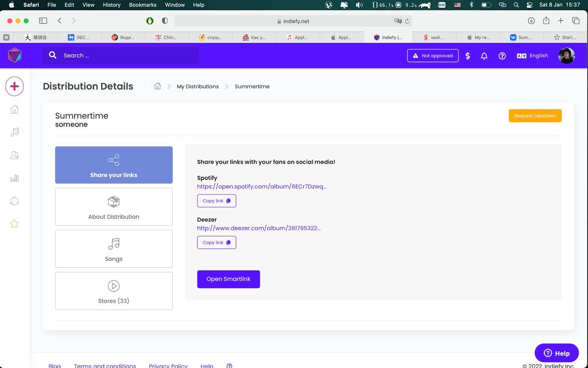Click the breadcrumb home icon
The image size is (588, 368).
click(158, 86)
